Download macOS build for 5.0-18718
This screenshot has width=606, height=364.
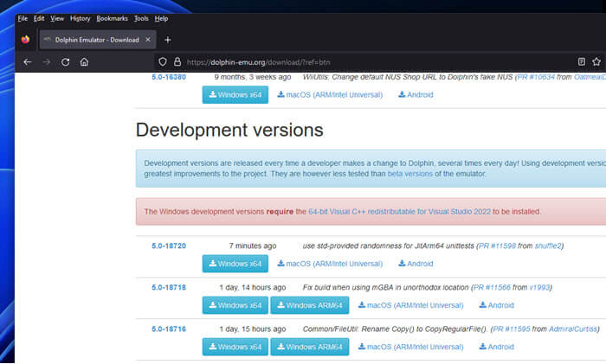[410, 305]
